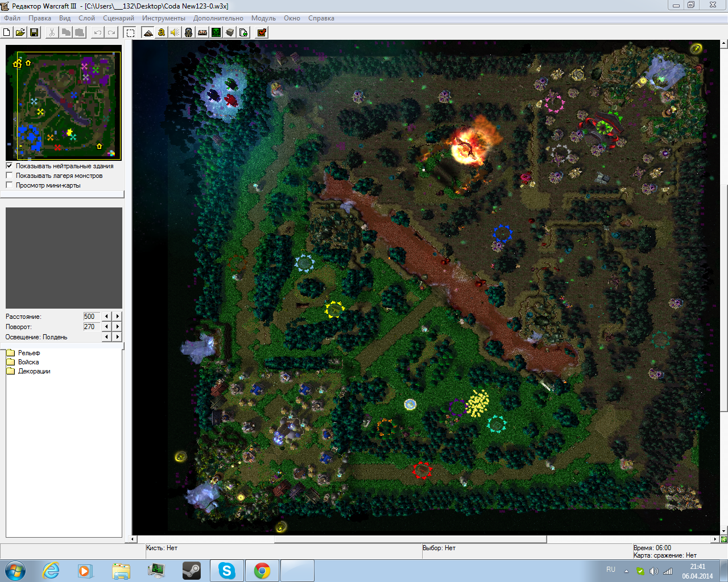
Task: Open Steam from the taskbar
Action: tap(192, 571)
